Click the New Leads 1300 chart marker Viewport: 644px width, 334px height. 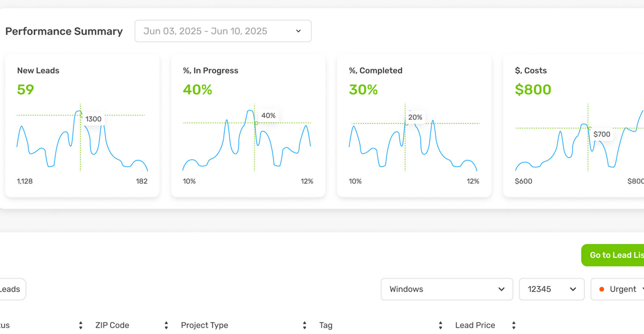(81, 115)
